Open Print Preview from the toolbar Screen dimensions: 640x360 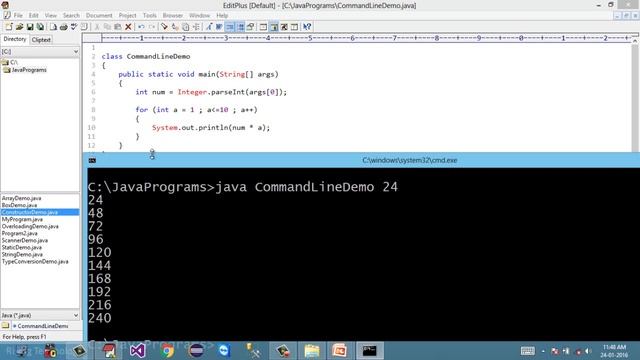click(x=53, y=27)
